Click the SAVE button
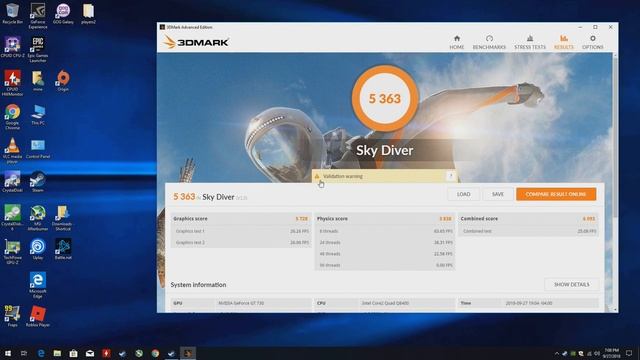Viewport: 640px width, 360px height. pyautogui.click(x=498, y=194)
